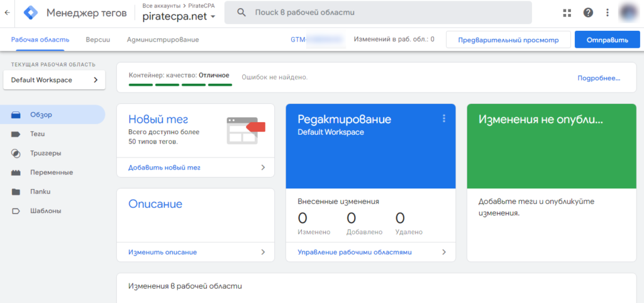
Task: Switch to the Администрирование tab
Action: (x=163, y=40)
